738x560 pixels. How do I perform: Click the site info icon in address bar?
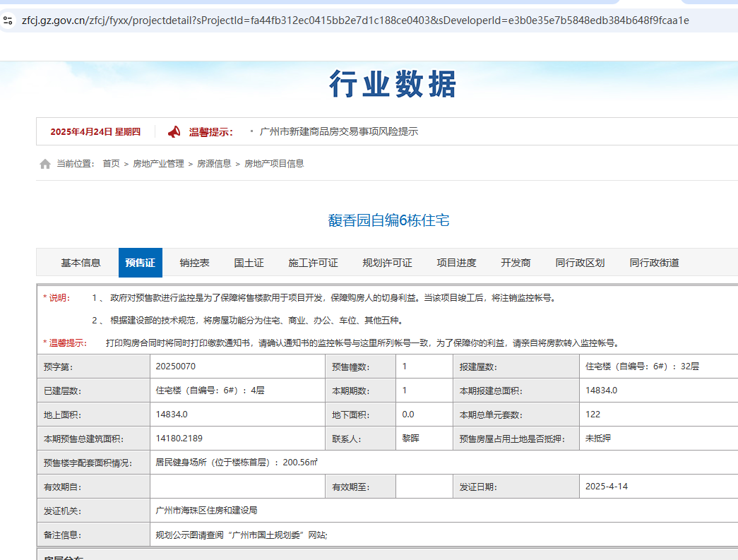point(8,20)
